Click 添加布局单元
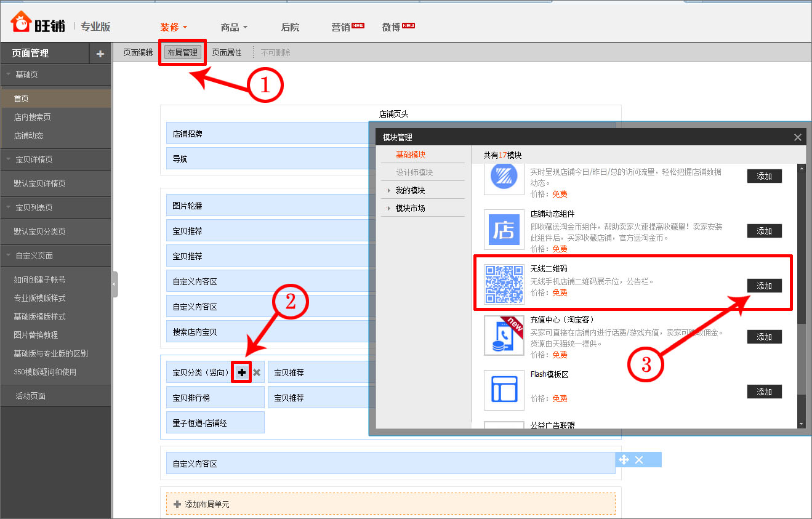The width and height of the screenshot is (812, 519). click(391, 504)
